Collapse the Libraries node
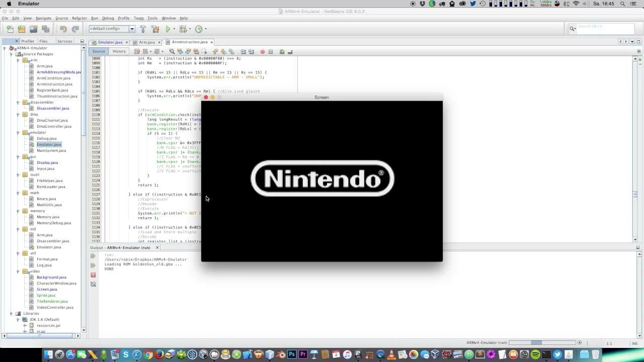Image resolution: width=644 pixels, height=362 pixels. click(11, 313)
